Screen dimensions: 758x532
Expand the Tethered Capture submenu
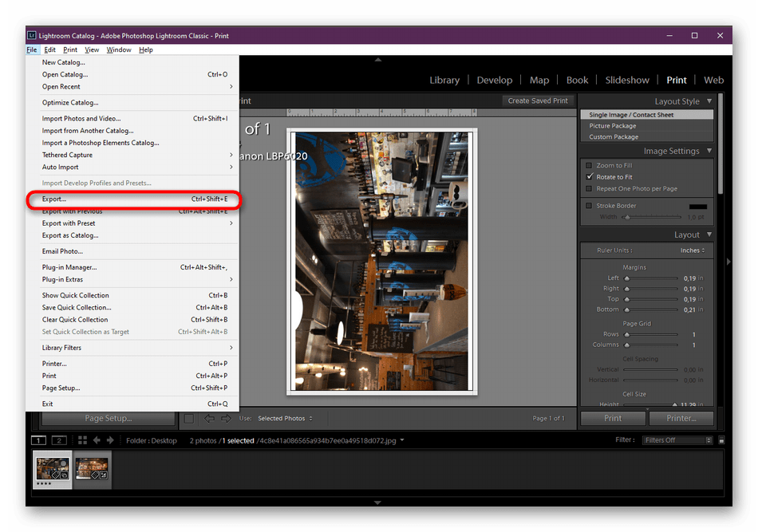click(133, 155)
